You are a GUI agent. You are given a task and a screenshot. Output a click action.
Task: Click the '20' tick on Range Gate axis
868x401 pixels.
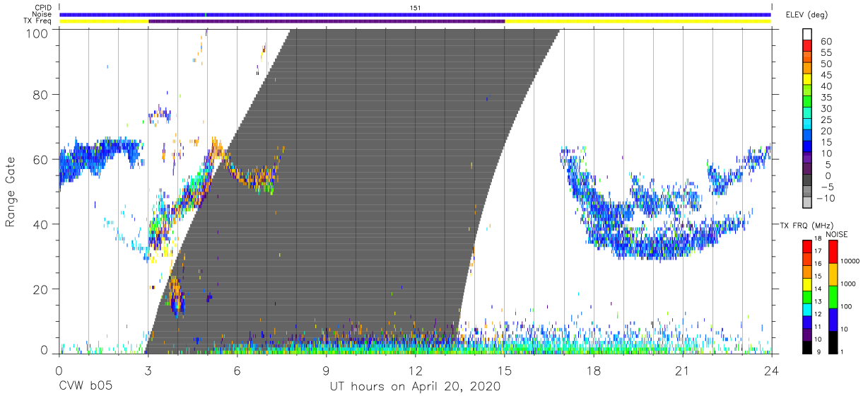click(x=40, y=289)
